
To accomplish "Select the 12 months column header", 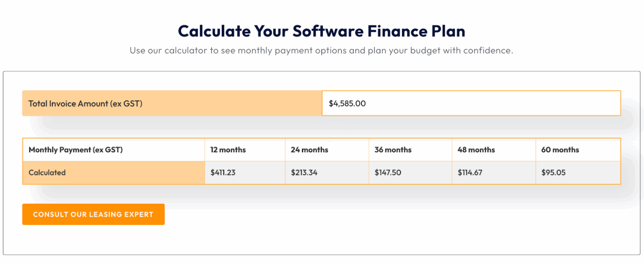I will click(245, 150).
